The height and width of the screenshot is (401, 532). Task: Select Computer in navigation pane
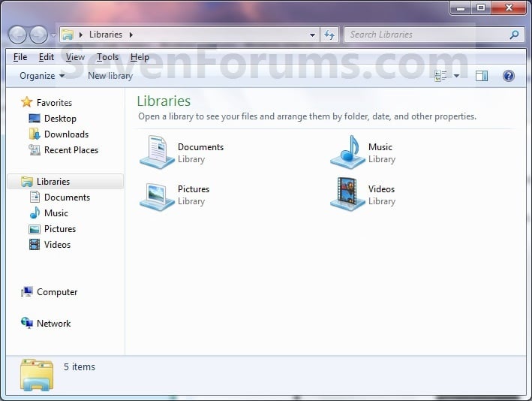click(57, 292)
